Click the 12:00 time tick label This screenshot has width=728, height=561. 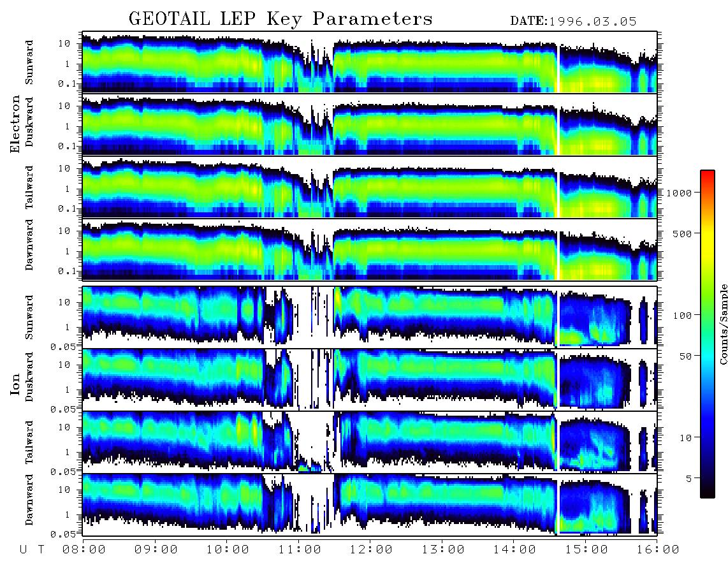tap(372, 550)
